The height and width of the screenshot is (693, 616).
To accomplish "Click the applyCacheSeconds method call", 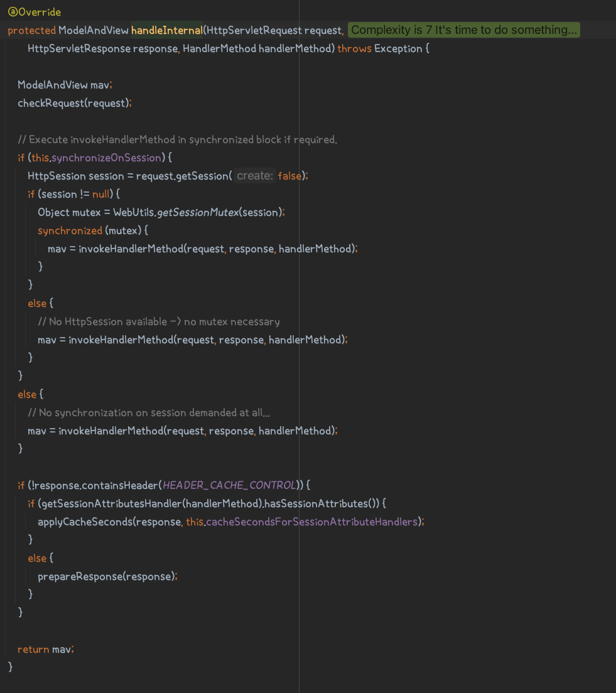I will click(85, 522).
